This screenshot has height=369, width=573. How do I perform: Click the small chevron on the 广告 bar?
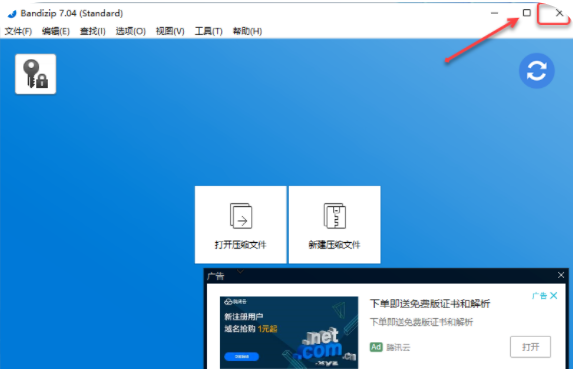[x=240, y=271]
